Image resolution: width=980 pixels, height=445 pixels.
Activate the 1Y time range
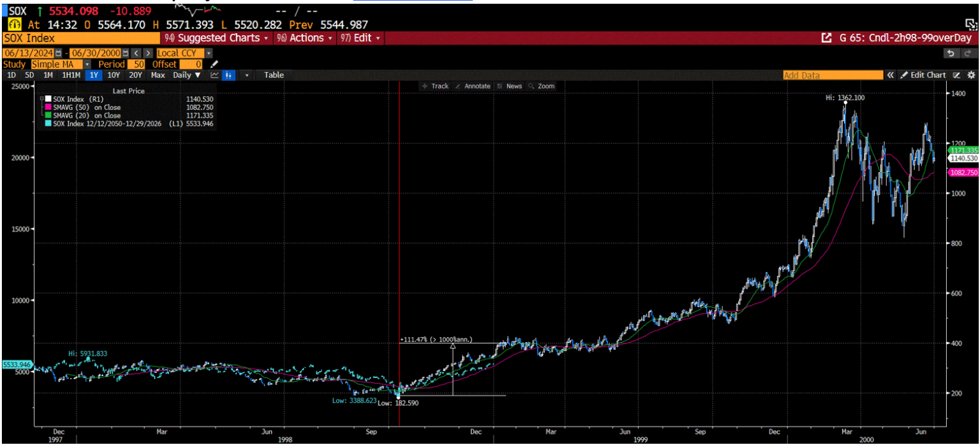click(x=93, y=75)
